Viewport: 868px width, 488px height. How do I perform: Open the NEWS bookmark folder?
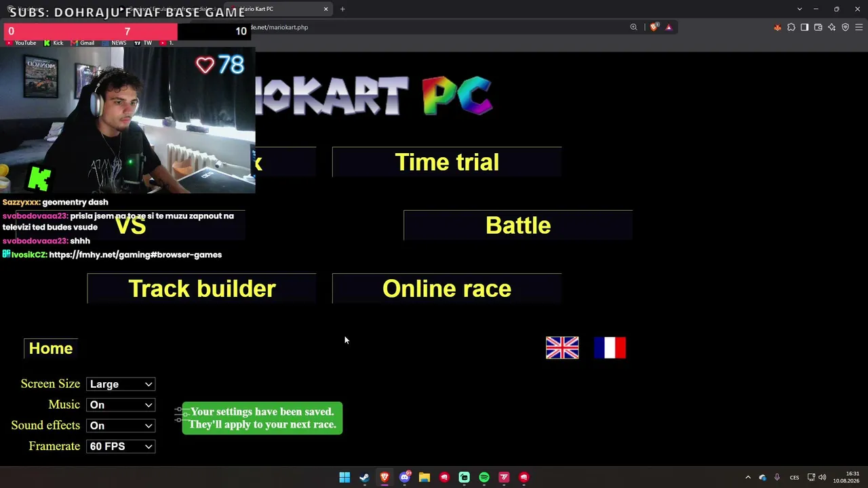115,43
